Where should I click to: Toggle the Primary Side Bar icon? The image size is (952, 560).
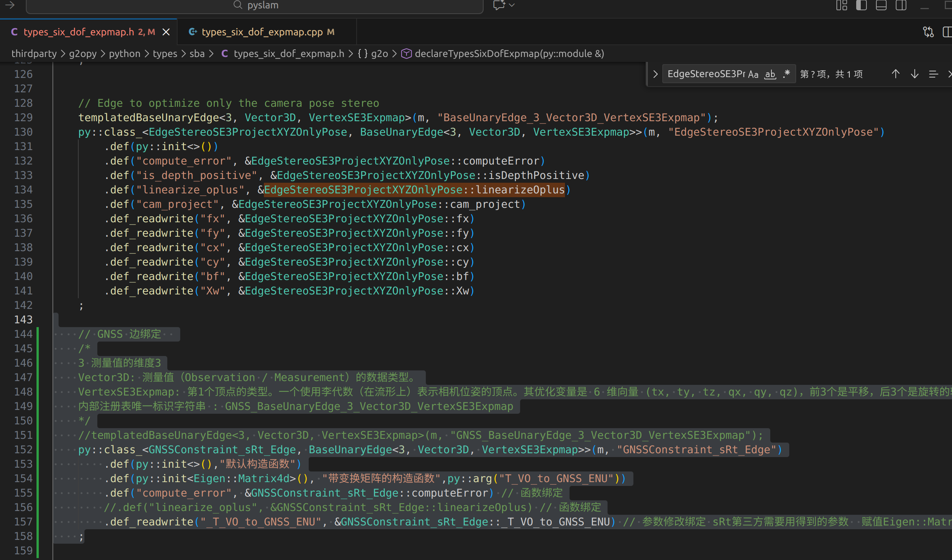click(861, 5)
